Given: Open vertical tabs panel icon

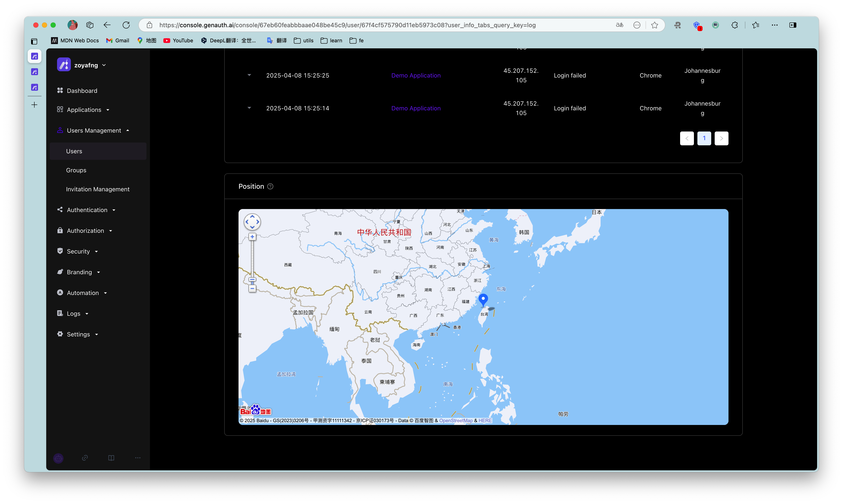Looking at the screenshot, I should point(34,41).
